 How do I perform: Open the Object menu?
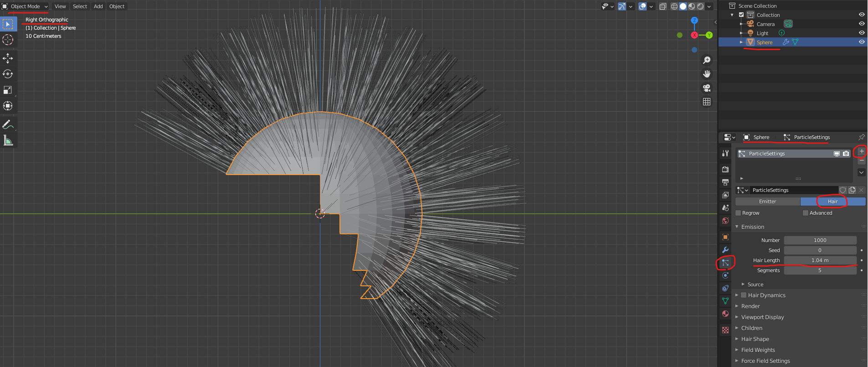117,6
